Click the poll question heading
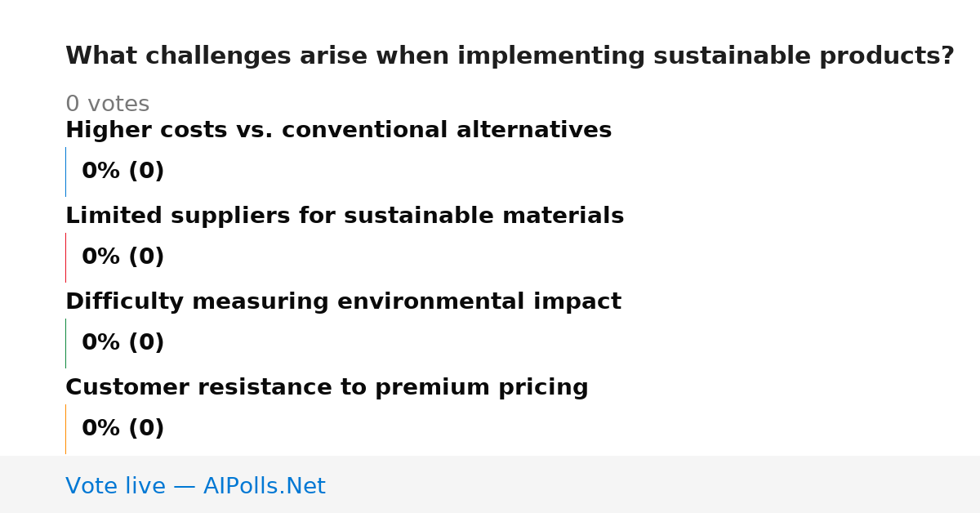The height and width of the screenshot is (513, 980). click(510, 56)
